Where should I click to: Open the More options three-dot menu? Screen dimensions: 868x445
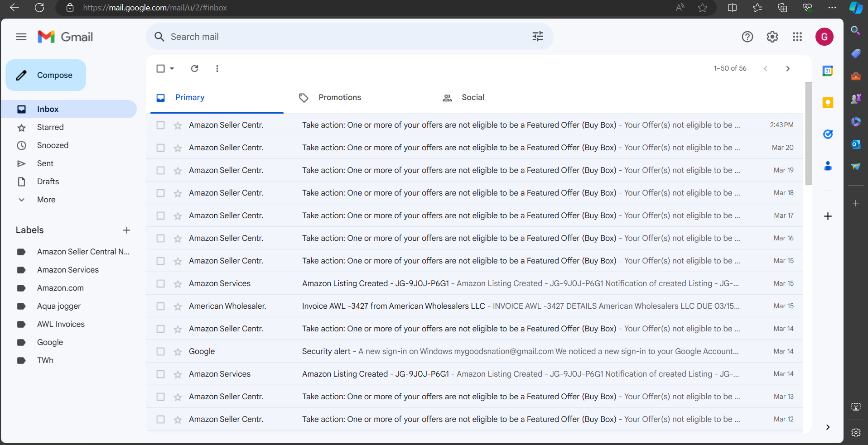point(217,68)
